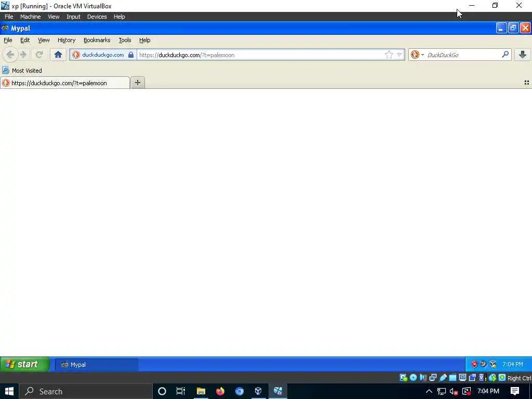Viewport: 532px width, 399px height.
Task: Click VirtualBox hard disk status icon
Action: (x=403, y=378)
